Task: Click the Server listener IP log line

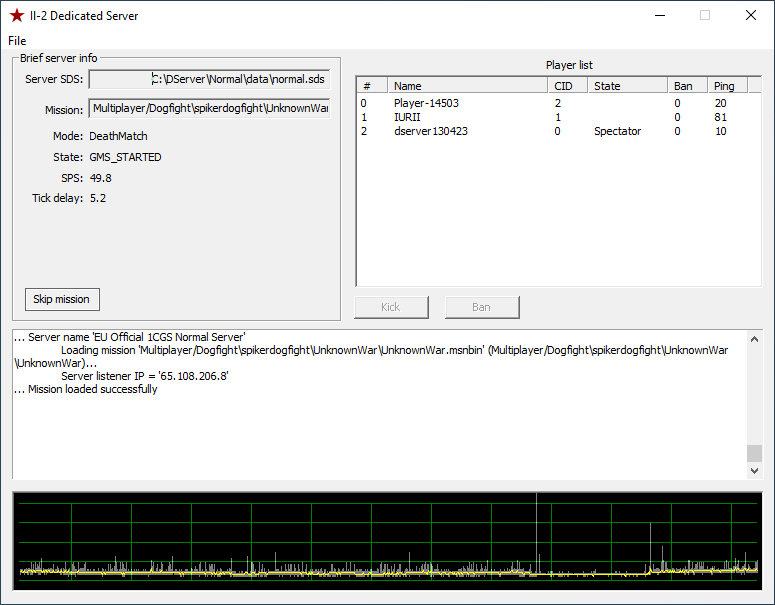Action: coord(145,376)
